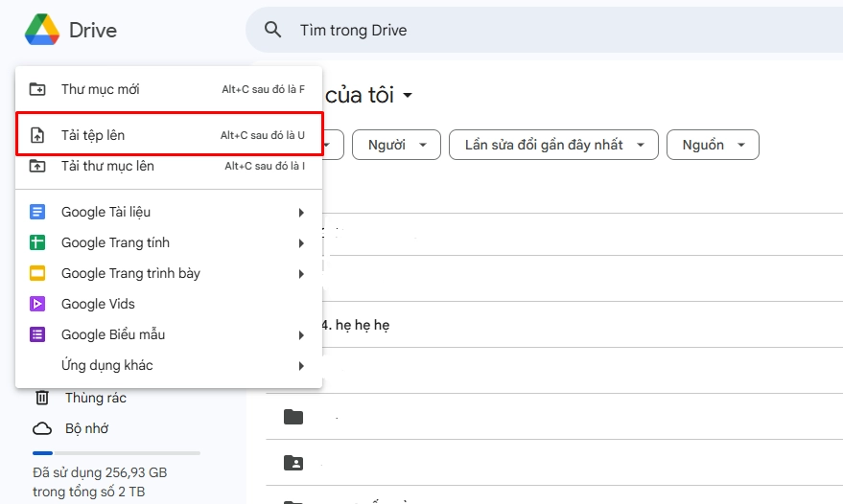The height and width of the screenshot is (504, 843).
Task: Open Google Vids from the menu
Action: point(169,304)
